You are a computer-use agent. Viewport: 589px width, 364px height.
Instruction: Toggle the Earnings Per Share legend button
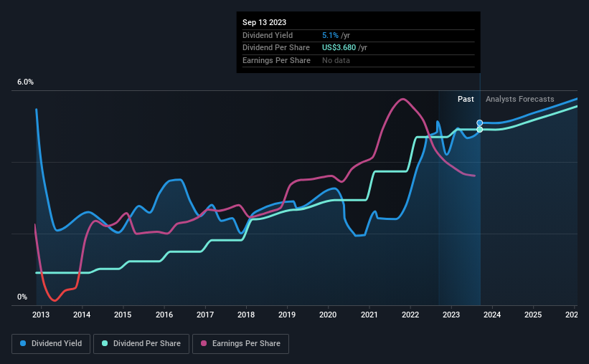[240, 344]
